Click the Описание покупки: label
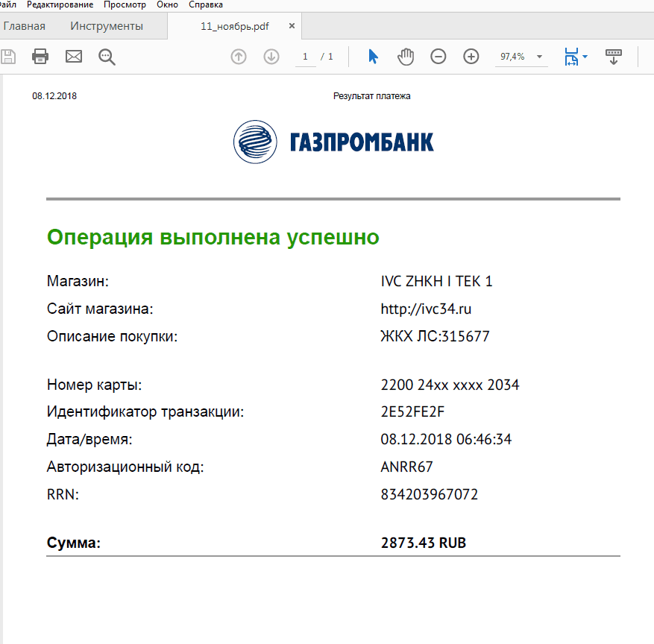 [112, 336]
